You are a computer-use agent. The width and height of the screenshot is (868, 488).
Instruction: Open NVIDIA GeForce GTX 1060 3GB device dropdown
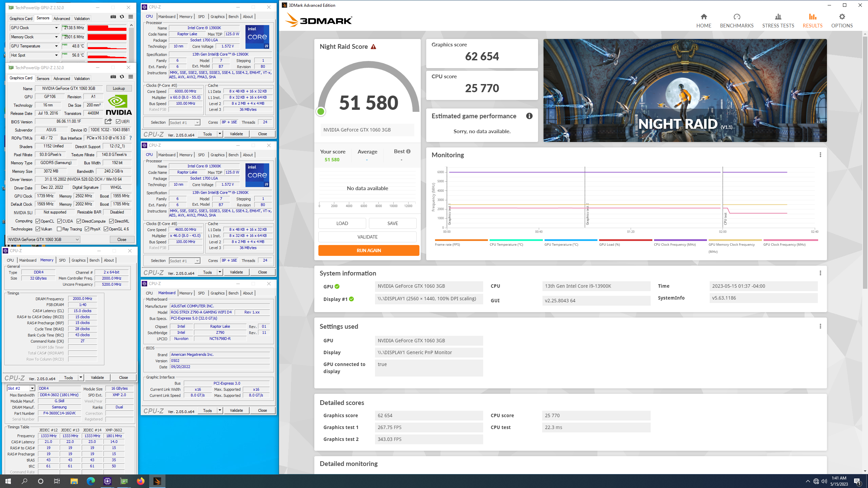(44, 240)
